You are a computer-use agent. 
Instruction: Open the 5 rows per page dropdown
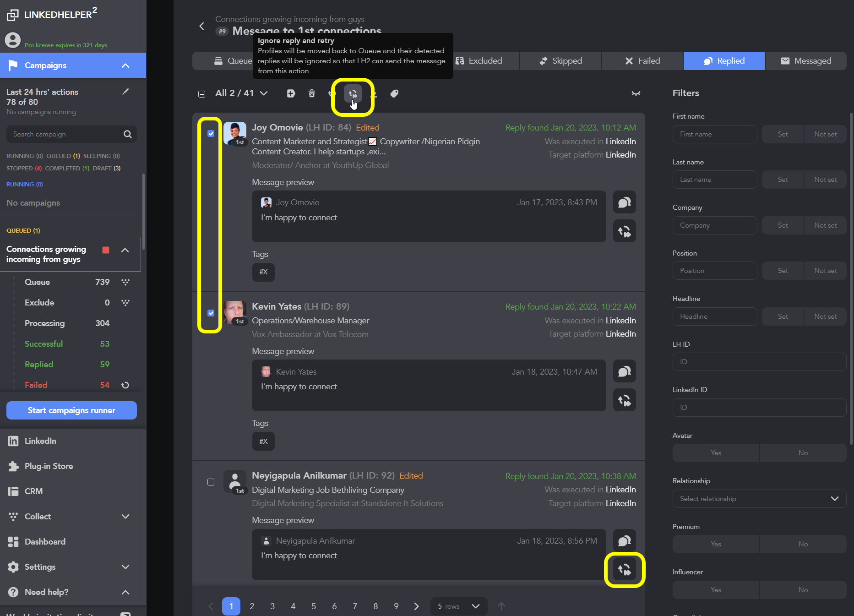click(459, 606)
